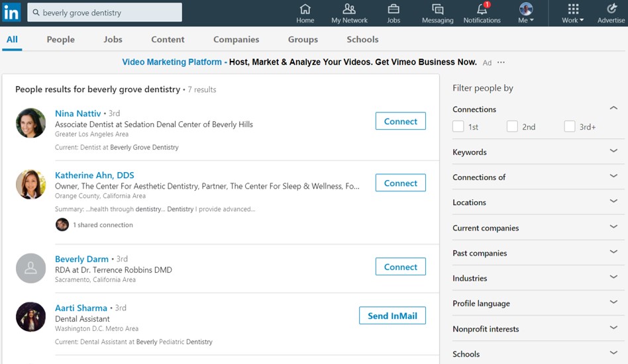Expand the Keywords filter section
The height and width of the screenshot is (364, 628).
tap(539, 152)
